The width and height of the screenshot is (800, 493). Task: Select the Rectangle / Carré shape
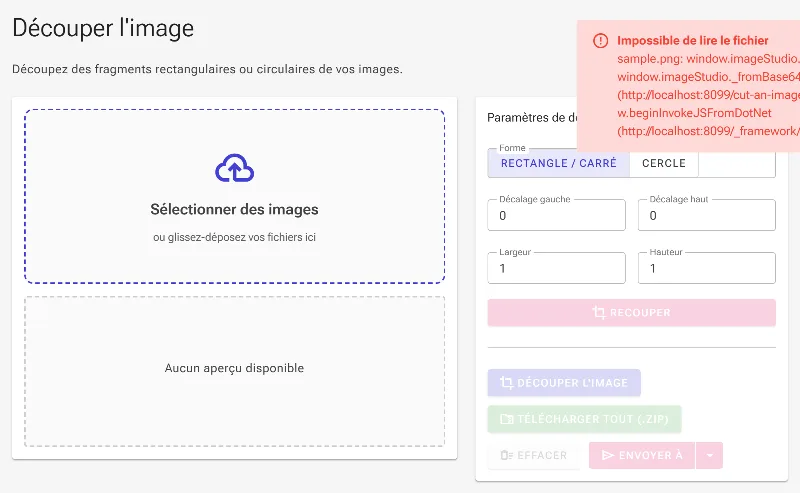point(559,163)
